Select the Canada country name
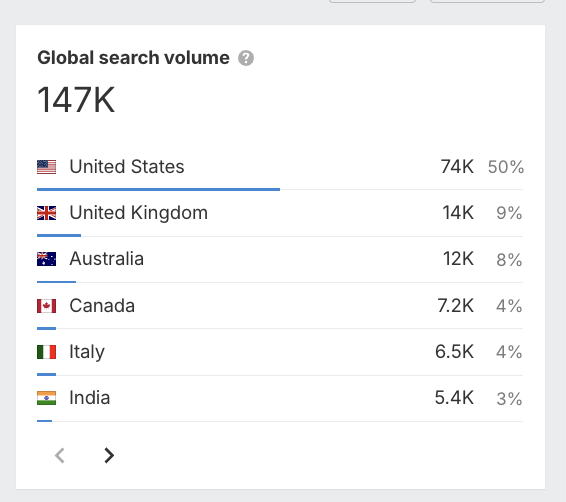 click(x=102, y=306)
